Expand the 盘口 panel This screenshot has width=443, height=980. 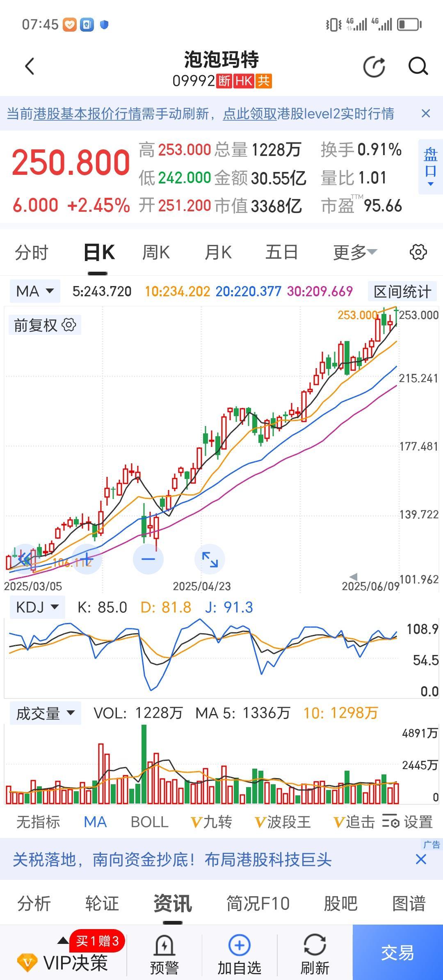[x=430, y=167]
